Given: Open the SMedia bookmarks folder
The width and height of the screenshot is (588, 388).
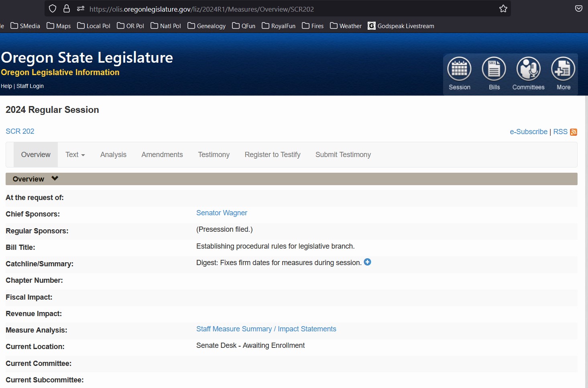Looking at the screenshot, I should coord(25,26).
